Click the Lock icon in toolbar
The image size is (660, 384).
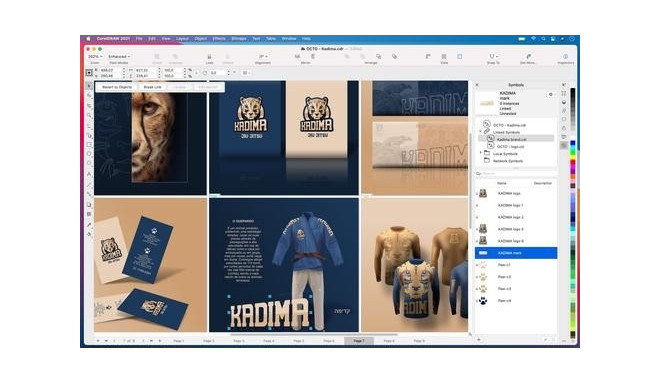[209, 56]
